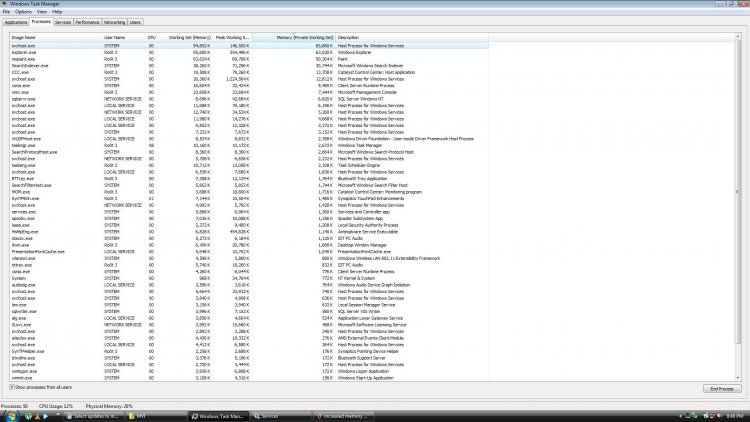This screenshot has width=750, height=422.
Task: Select the SearchFilterHost.exe process row
Action: (249, 185)
